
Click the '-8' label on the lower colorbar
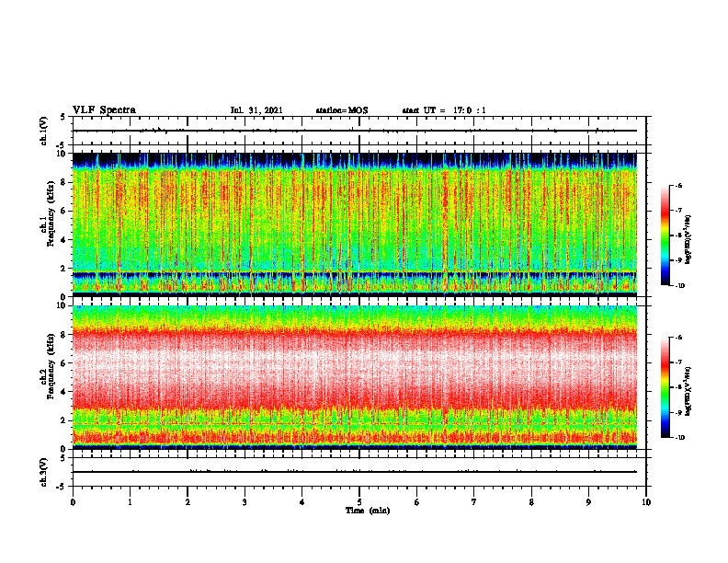678,387
